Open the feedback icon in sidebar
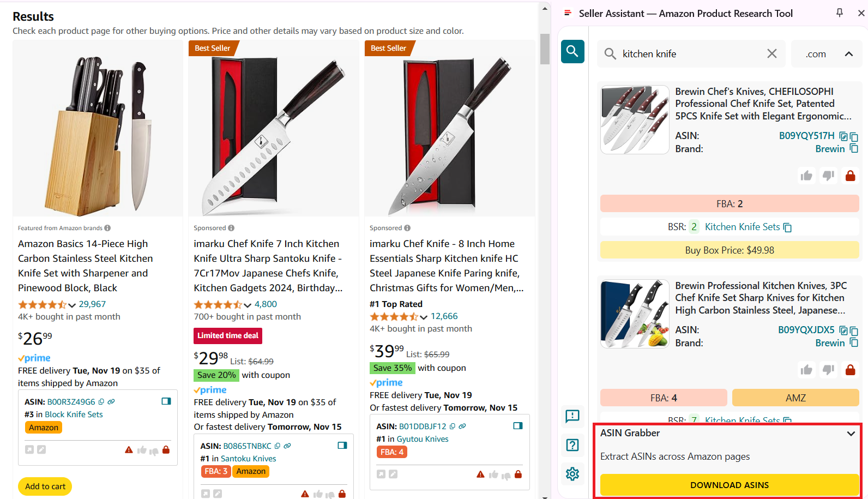 click(572, 417)
